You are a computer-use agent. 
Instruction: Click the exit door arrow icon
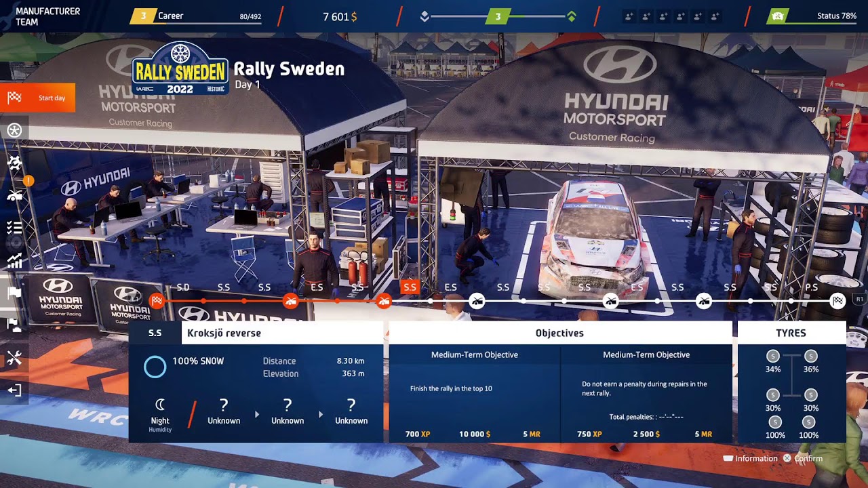coord(14,390)
